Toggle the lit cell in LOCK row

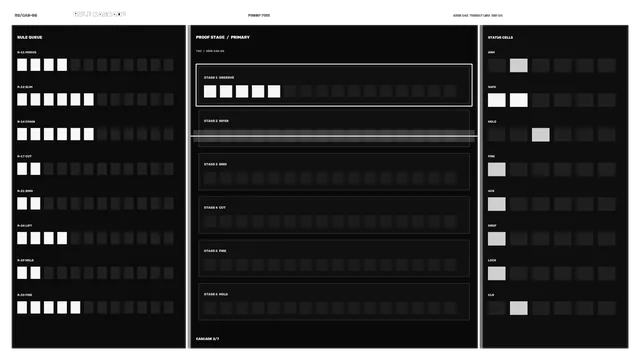pyautogui.click(x=496, y=273)
